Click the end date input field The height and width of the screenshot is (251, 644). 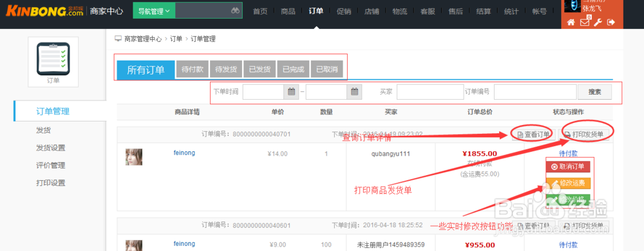pos(327,92)
